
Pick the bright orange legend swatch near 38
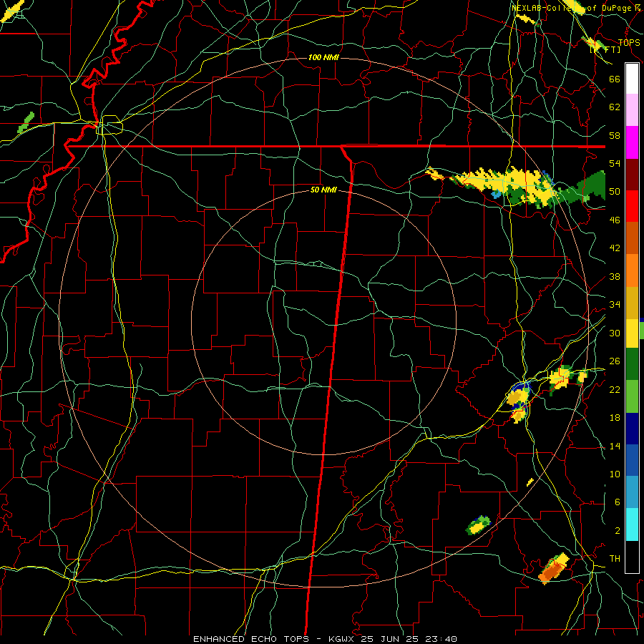(x=632, y=270)
